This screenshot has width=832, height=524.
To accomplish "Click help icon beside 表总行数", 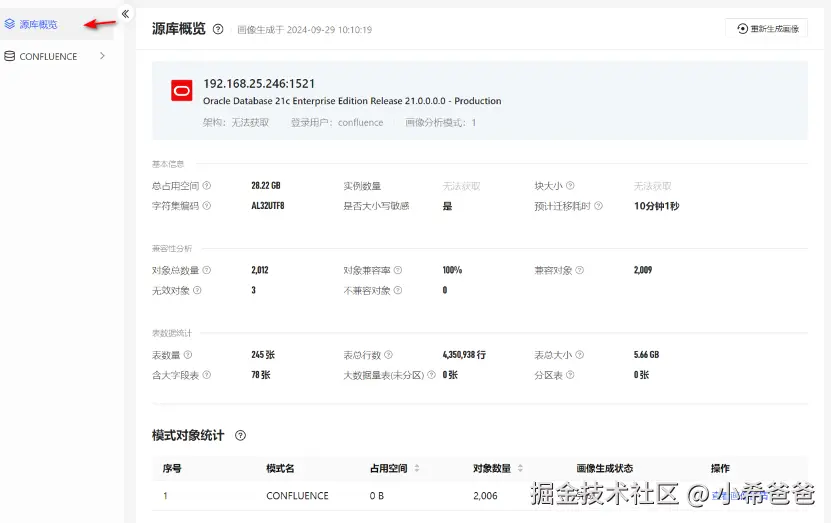I will pyautogui.click(x=388, y=355).
